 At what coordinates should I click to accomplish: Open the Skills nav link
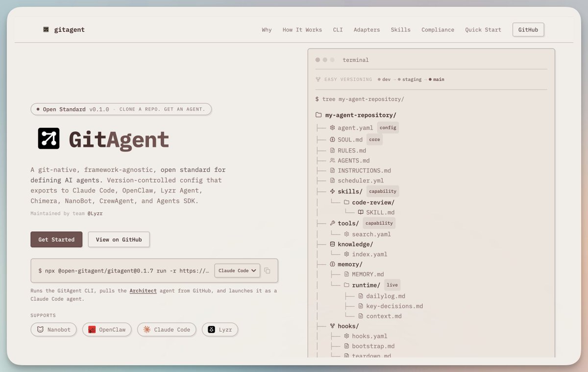[401, 30]
